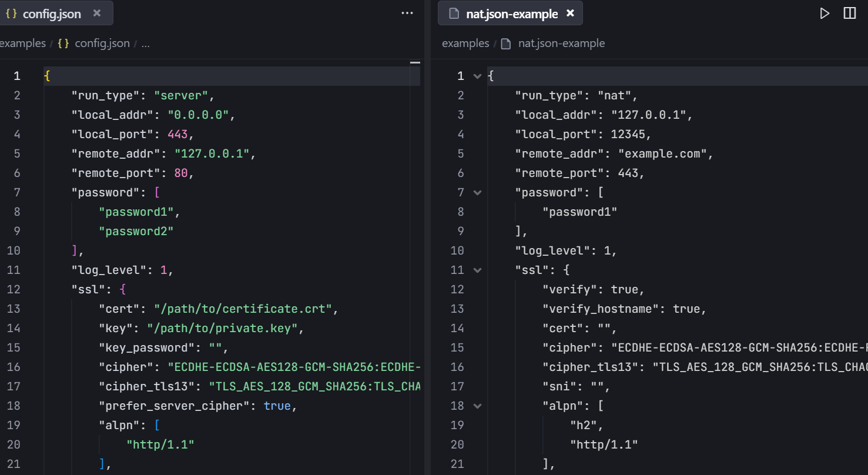The width and height of the screenshot is (868, 475).
Task: Click "verify_hostname" key
Action: click(x=601, y=309)
